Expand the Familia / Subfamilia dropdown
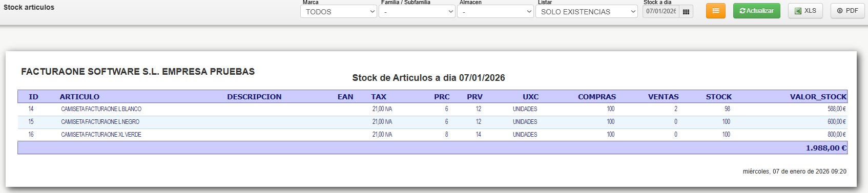 [x=417, y=11]
